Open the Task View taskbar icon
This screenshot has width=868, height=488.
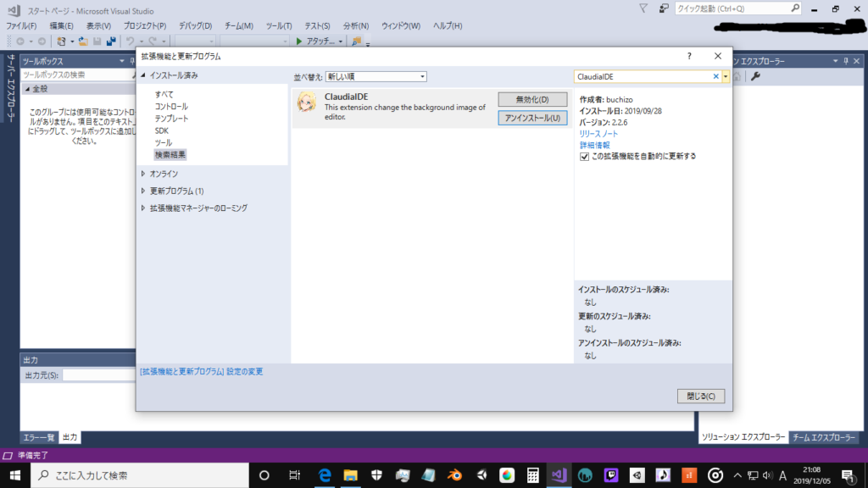click(x=294, y=475)
